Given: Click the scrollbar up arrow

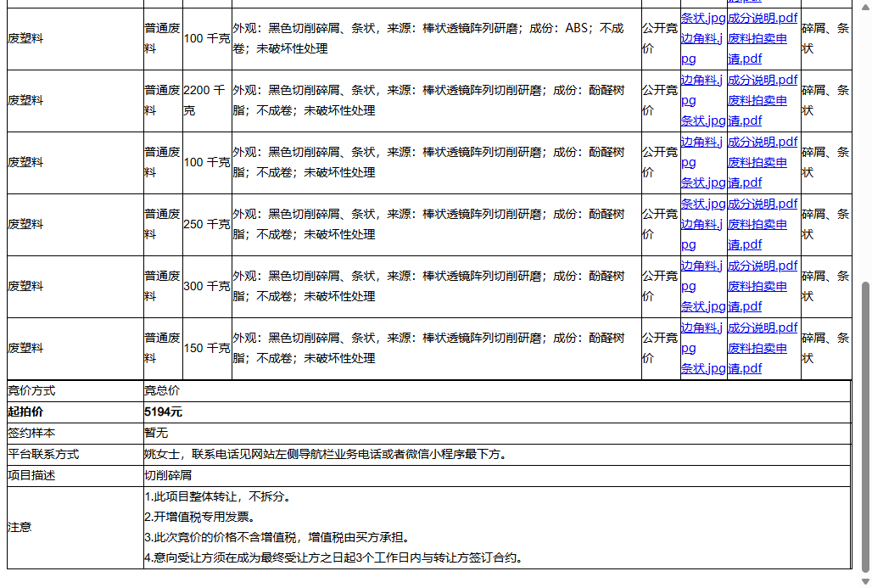Looking at the screenshot, I should pyautogui.click(x=864, y=7).
